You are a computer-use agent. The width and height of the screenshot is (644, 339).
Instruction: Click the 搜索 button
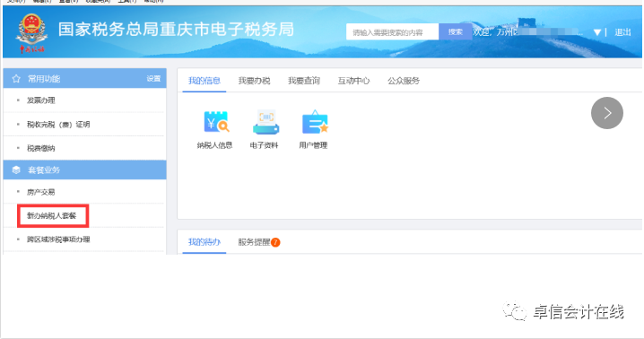(x=455, y=31)
